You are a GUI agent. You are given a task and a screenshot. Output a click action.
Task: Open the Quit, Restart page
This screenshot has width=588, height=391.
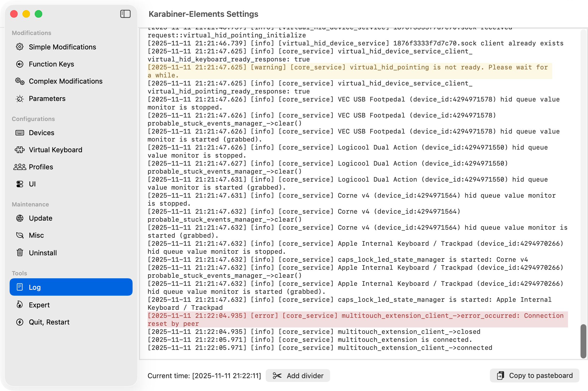(x=49, y=322)
